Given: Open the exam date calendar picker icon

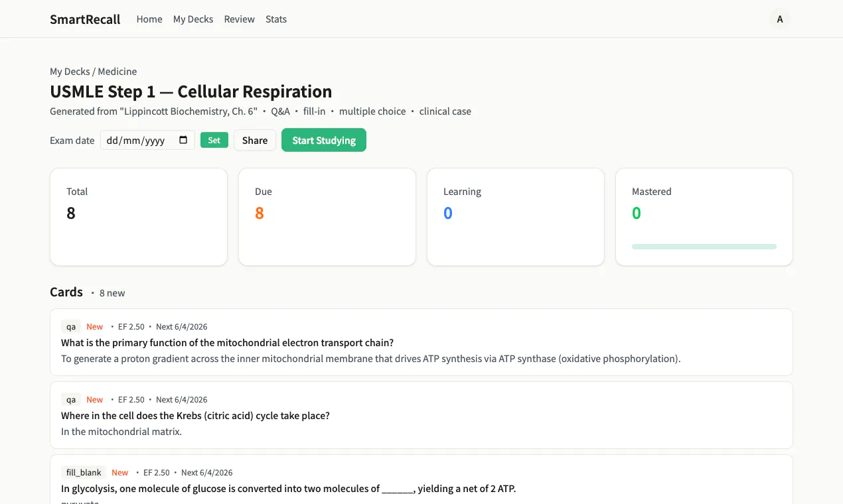Looking at the screenshot, I should tap(184, 140).
